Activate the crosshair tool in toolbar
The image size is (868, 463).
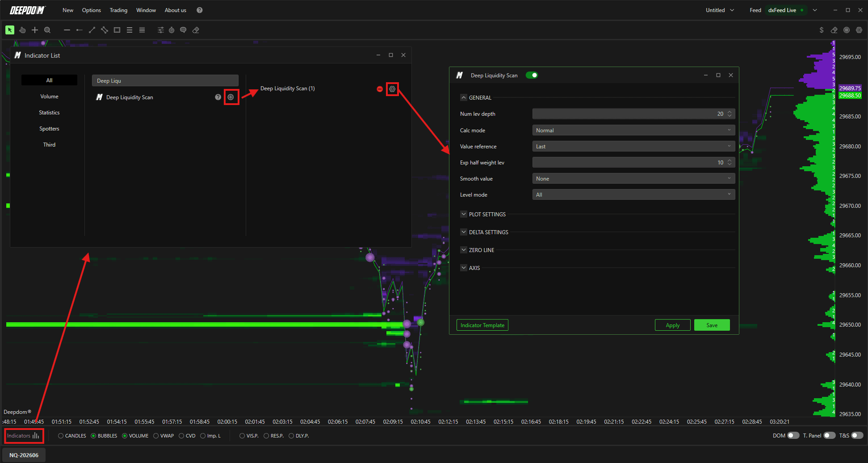[x=35, y=30]
